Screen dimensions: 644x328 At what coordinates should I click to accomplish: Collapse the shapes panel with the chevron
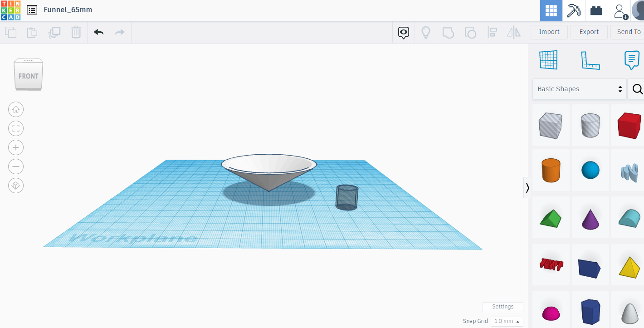[527, 187]
